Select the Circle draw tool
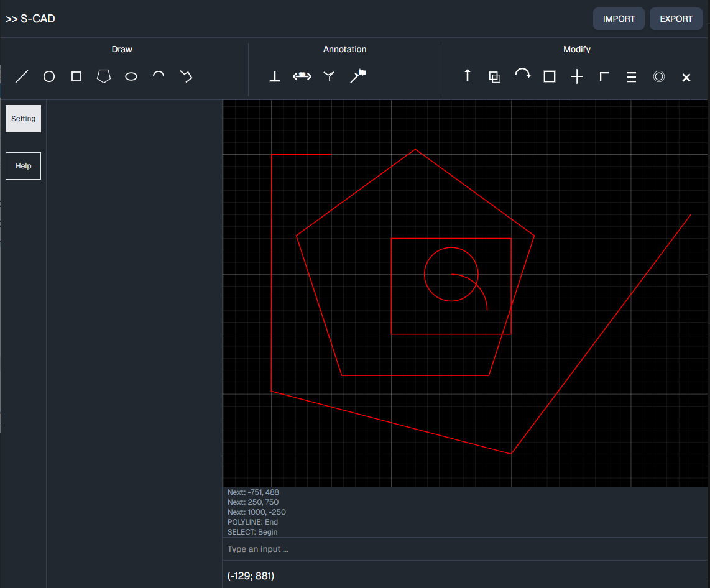Screen dimensions: 710x588 [x=49, y=76]
